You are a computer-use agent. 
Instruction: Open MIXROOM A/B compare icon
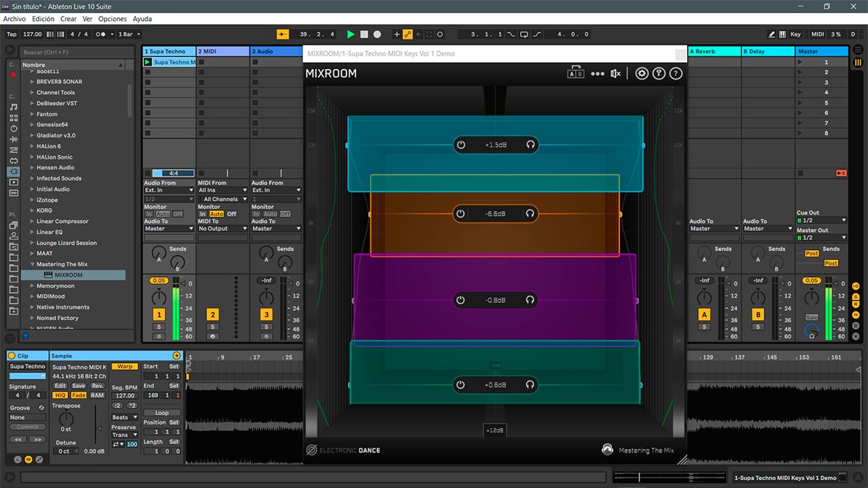coord(576,73)
